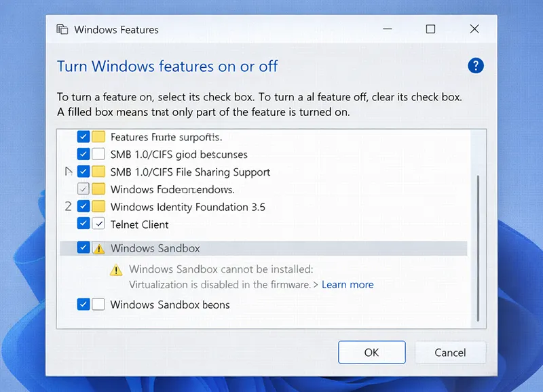Uncheck the Telnet Client checkbox

(x=83, y=224)
